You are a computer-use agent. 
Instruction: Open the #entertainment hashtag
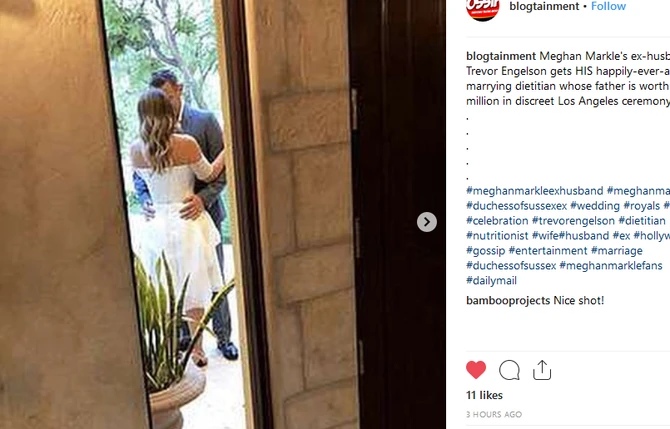[x=548, y=250]
